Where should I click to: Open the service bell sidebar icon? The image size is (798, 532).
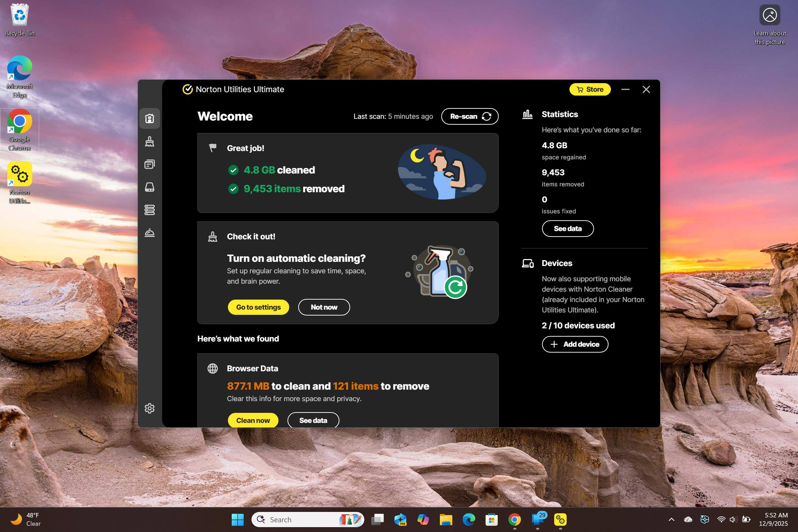[x=150, y=233]
